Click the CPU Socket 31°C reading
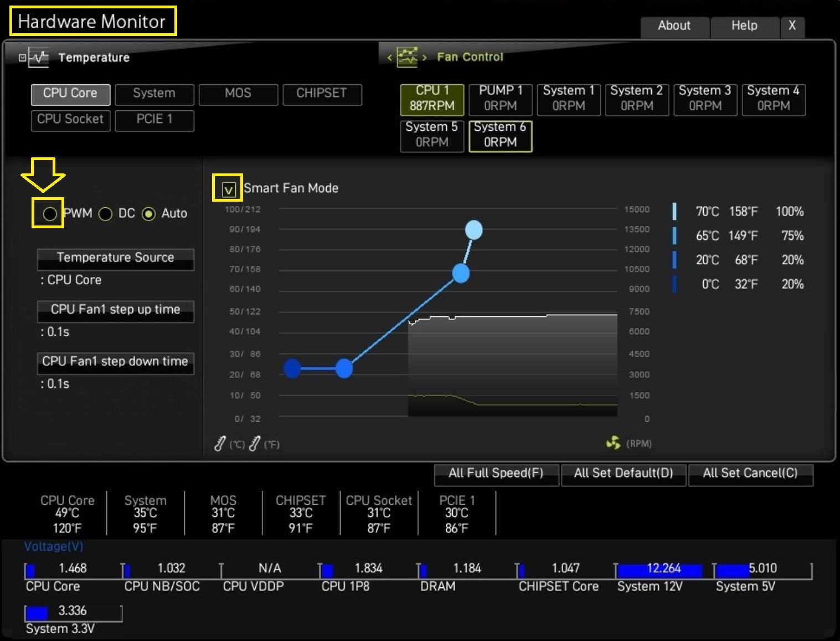The image size is (840, 641). (x=379, y=514)
